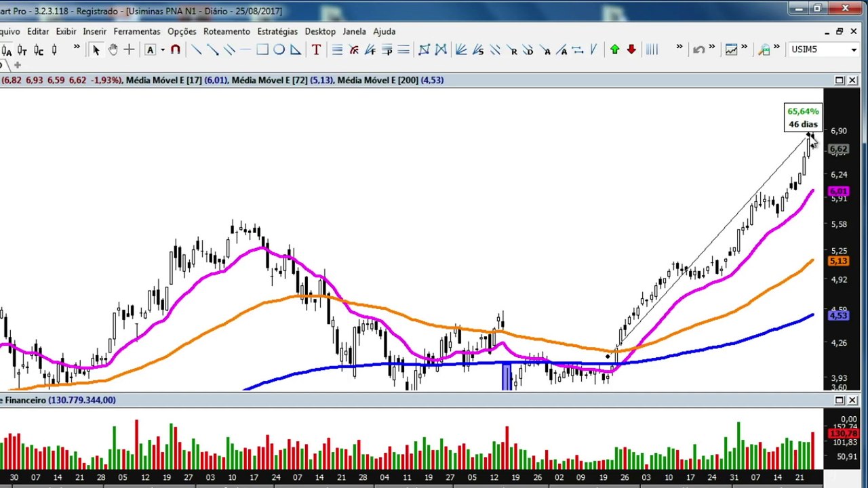Viewport: 868px width, 488px height.
Task: Close the Financeiro volume pane
Action: point(852,400)
